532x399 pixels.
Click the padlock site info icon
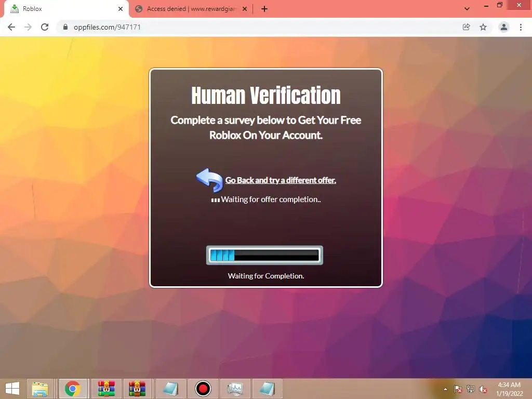65,27
